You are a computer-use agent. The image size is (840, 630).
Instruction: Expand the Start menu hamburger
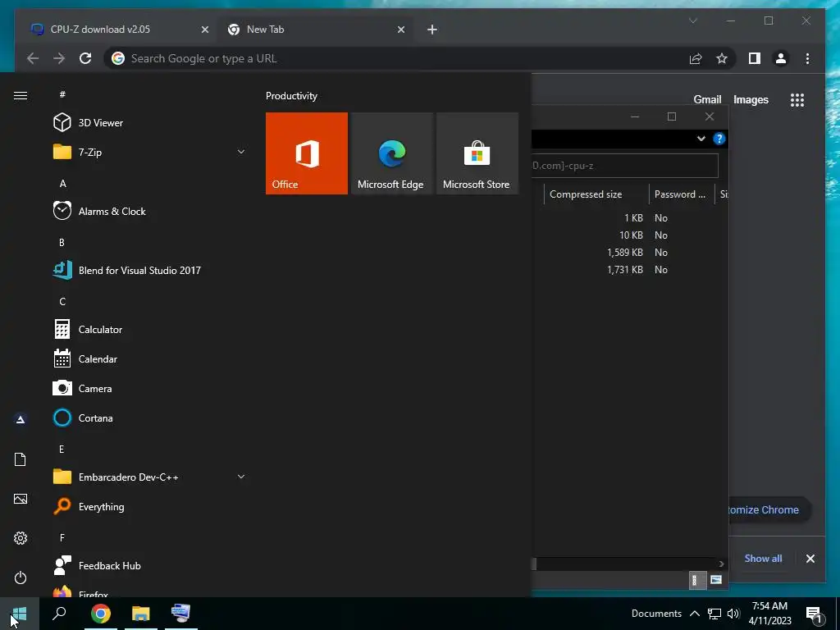[21, 95]
